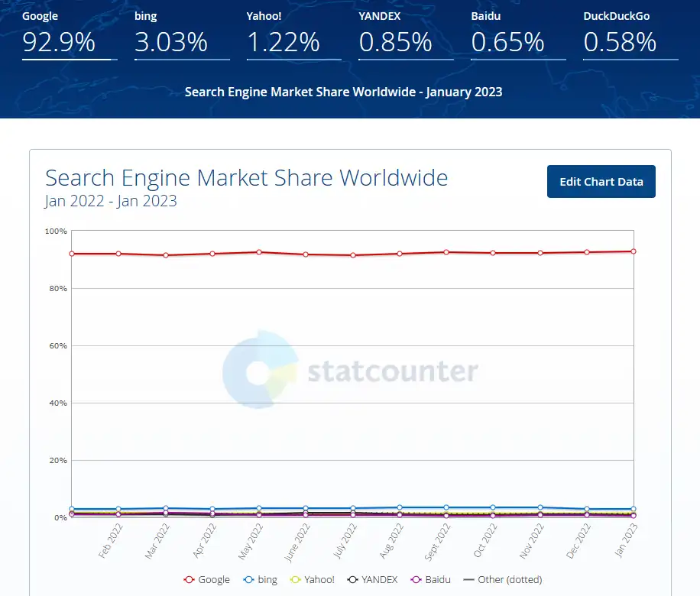Toggle YANDEX series in chart legend
The width and height of the screenshot is (700, 596).
(x=372, y=579)
